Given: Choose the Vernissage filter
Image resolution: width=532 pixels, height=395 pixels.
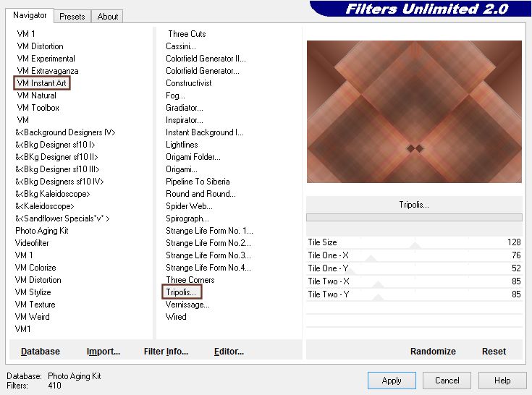Looking at the screenshot, I should (187, 305).
